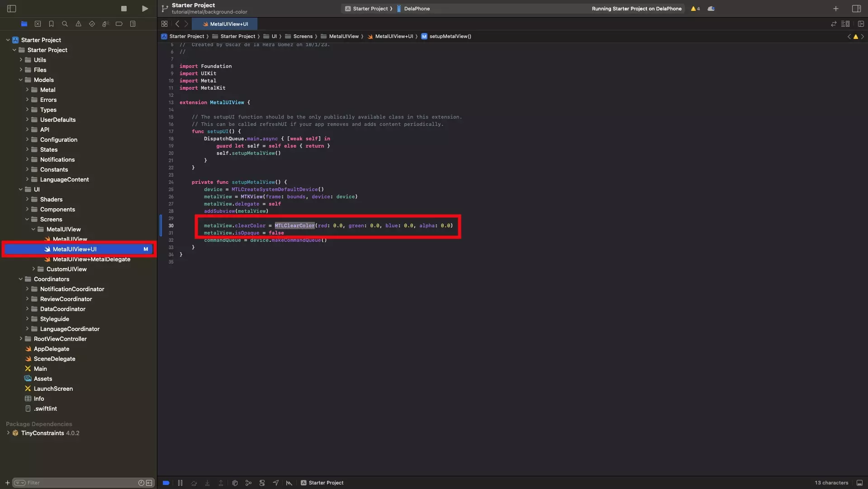Add new file with navigator plus button

tap(7, 483)
